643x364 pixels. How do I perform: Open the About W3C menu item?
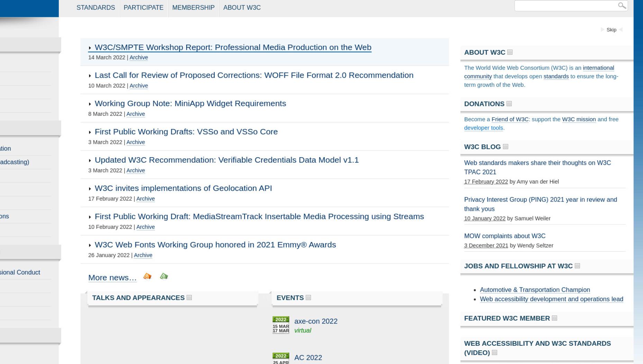(242, 8)
